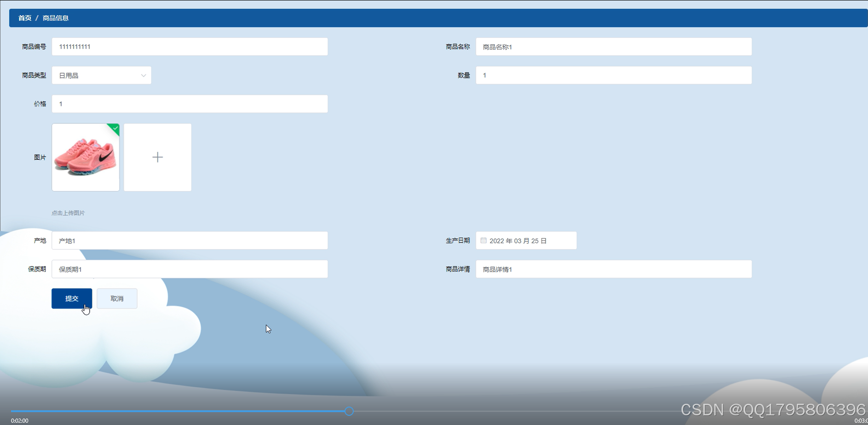
Task: Click the 商品名称 label
Action: [x=458, y=47]
